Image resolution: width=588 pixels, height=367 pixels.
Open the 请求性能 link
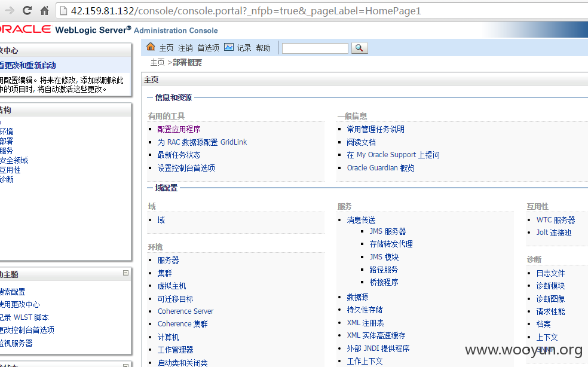tap(550, 312)
